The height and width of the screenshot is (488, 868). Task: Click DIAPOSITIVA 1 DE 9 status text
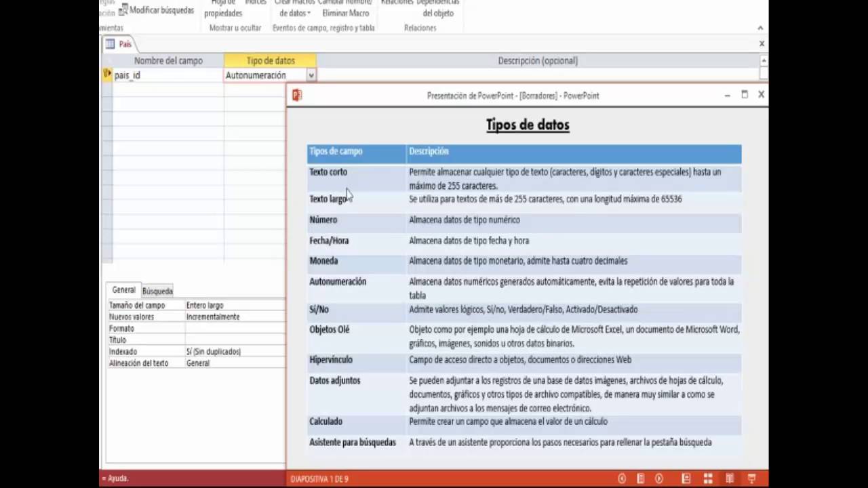click(x=319, y=479)
